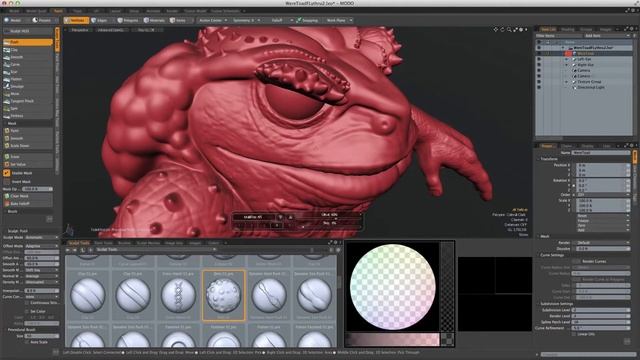Select the Smudge sculpt tool
Viewport: 640px width, 360px height.
(28, 87)
